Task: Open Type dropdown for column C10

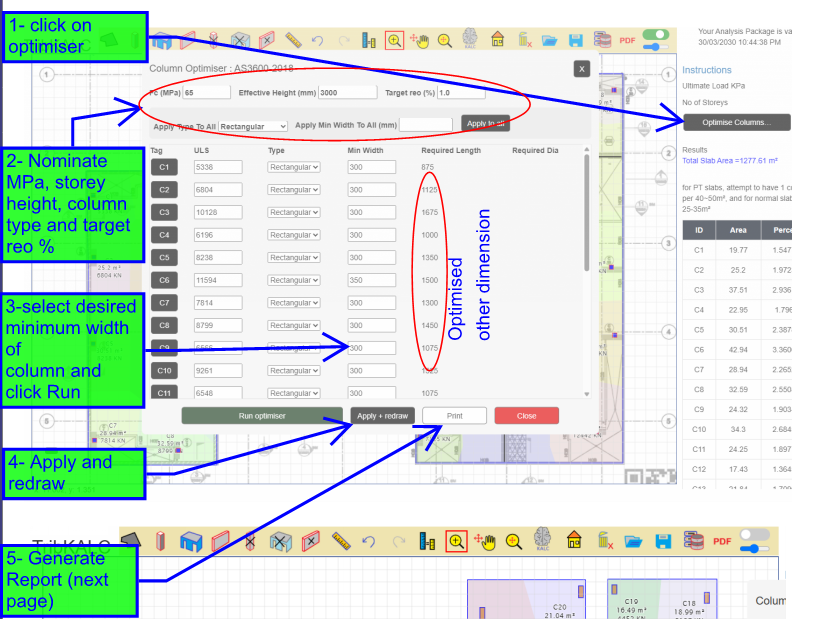Action: (293, 371)
